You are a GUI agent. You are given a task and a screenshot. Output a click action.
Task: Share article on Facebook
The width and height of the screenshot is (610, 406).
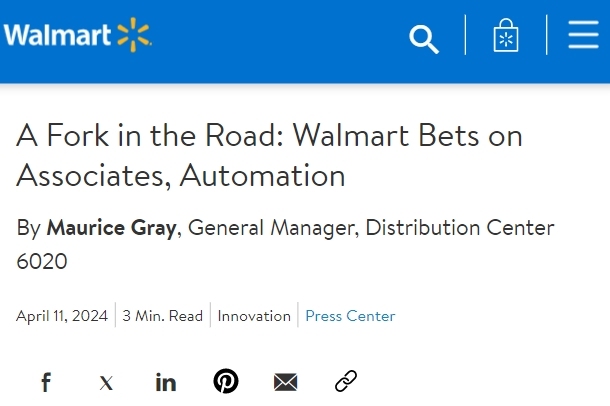[46, 382]
